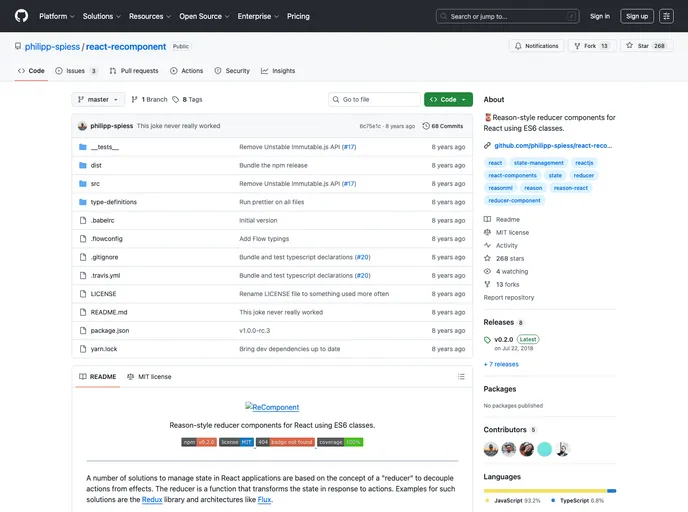Screen dimensions: 688x512
Task: Click the coverage 100% badge
Action: (x=340, y=442)
